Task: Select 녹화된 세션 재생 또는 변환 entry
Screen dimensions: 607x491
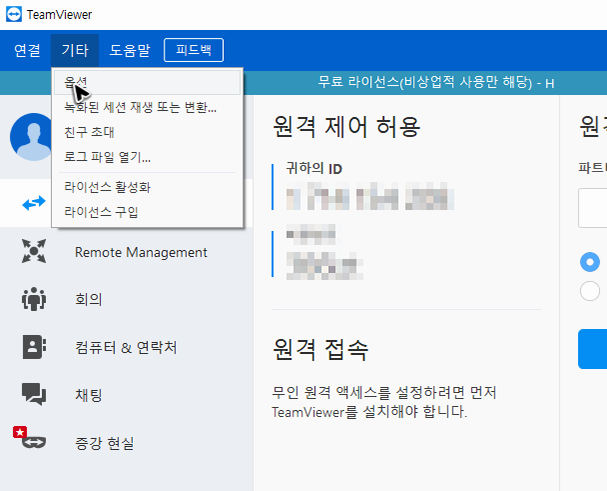Action: pos(147,107)
